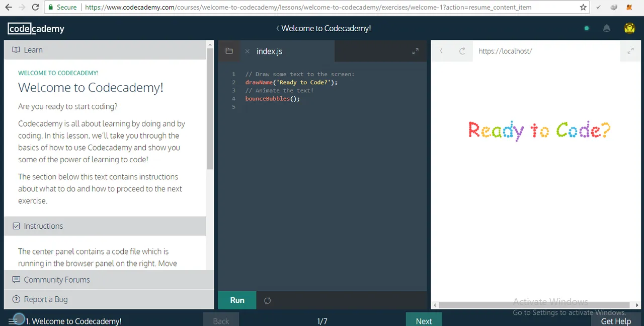Click the Report a Bug question icon
Image resolution: width=644 pixels, height=326 pixels.
[16, 299]
